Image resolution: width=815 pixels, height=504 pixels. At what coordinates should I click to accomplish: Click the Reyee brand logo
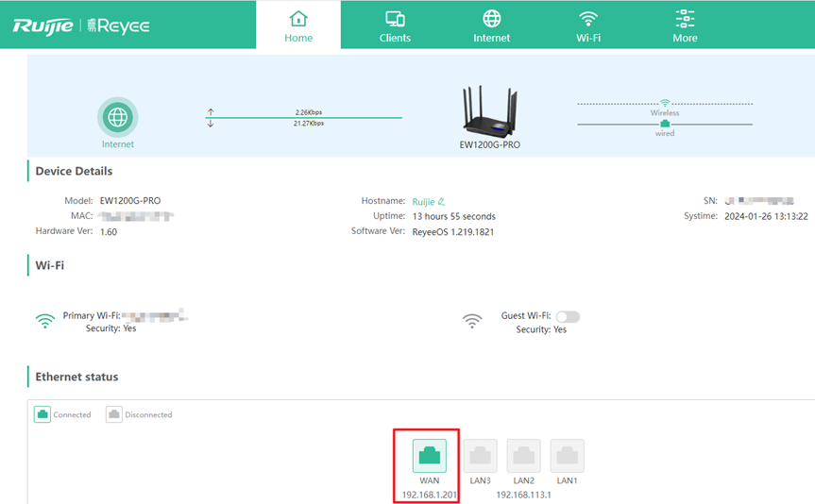point(118,26)
